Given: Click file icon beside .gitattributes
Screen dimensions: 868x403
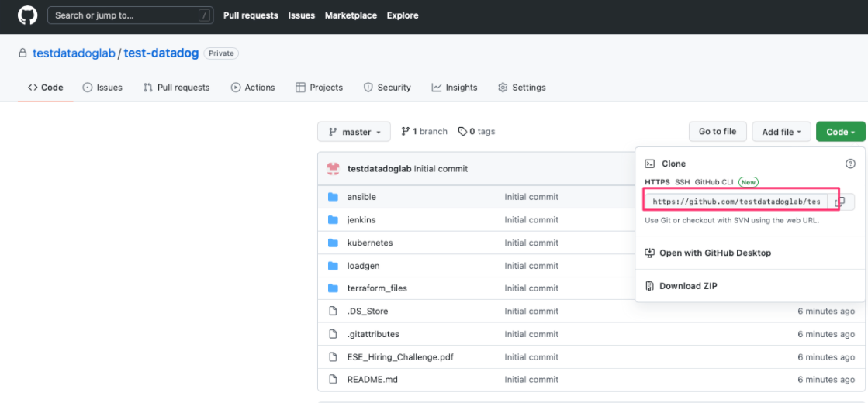Looking at the screenshot, I should (x=333, y=335).
